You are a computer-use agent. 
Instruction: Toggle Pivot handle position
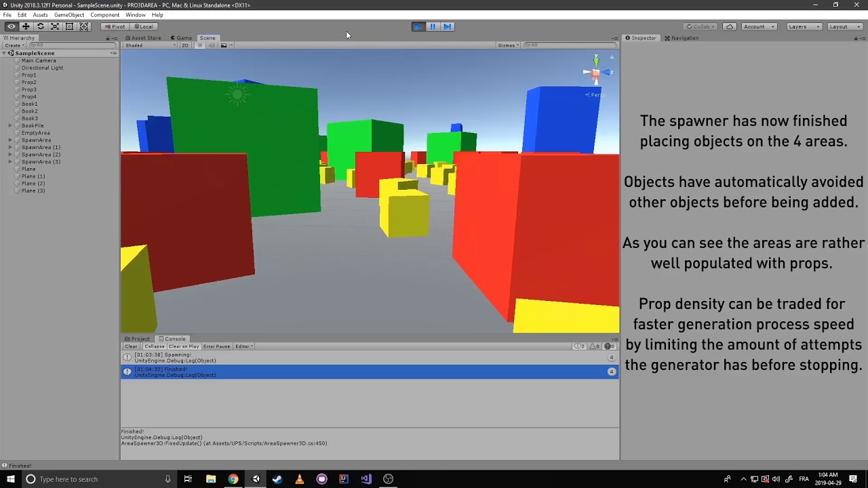pyautogui.click(x=115, y=26)
